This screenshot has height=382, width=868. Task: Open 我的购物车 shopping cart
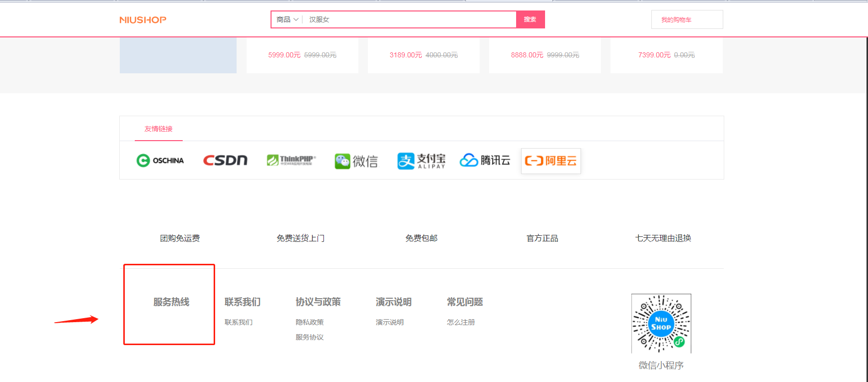687,19
